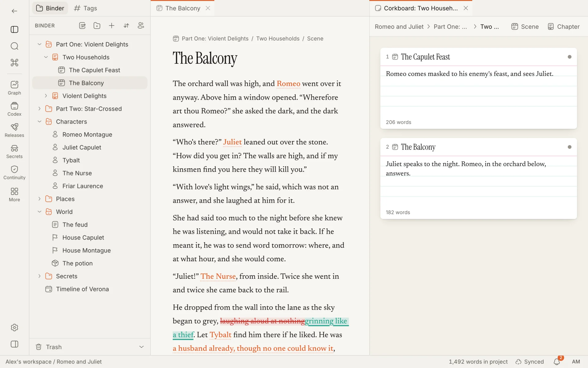Image resolution: width=588 pixels, height=368 pixels.
Task: Expand the Trash section chevron
Action: [141, 347]
